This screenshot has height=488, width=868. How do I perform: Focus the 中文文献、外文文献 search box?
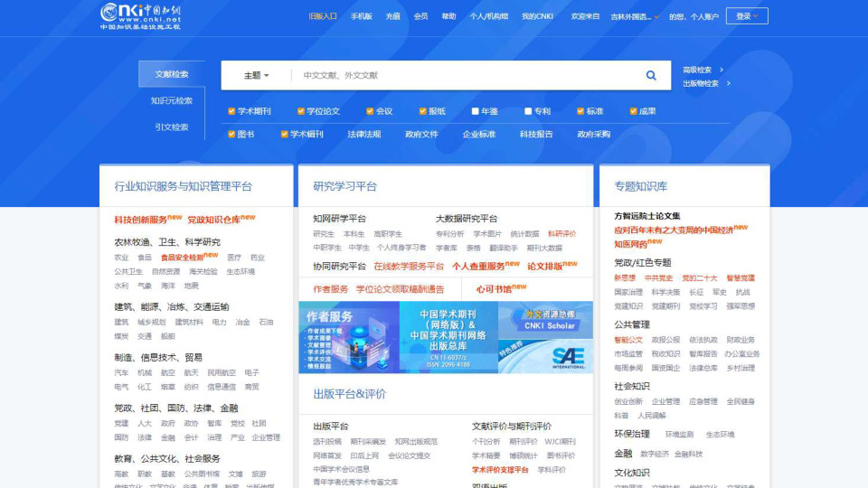(465, 75)
